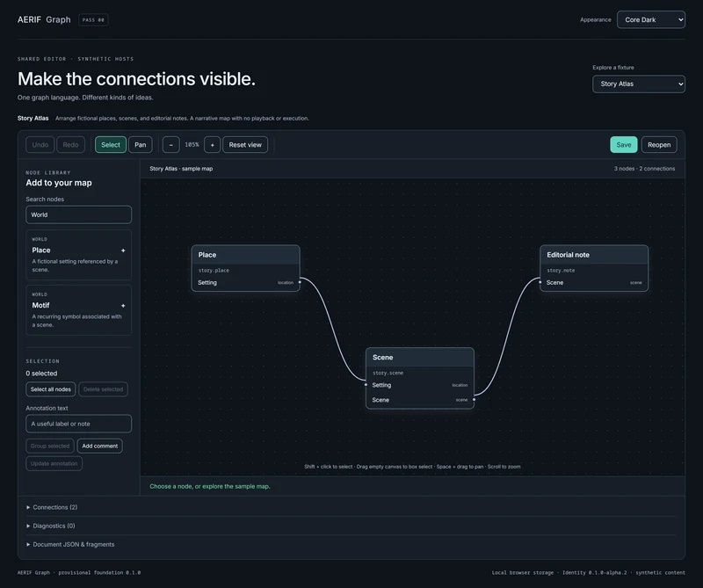Click the story.scene type label
The image size is (703, 588).
tap(388, 374)
